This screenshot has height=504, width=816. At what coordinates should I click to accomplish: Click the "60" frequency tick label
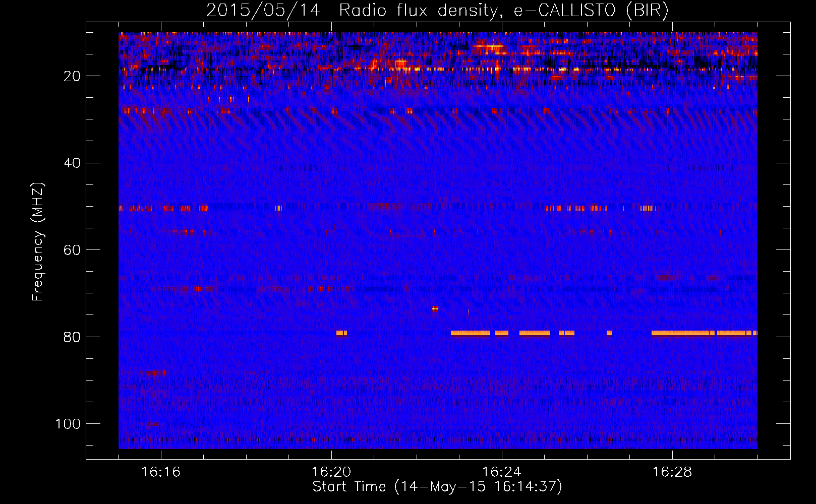pyautogui.click(x=72, y=250)
